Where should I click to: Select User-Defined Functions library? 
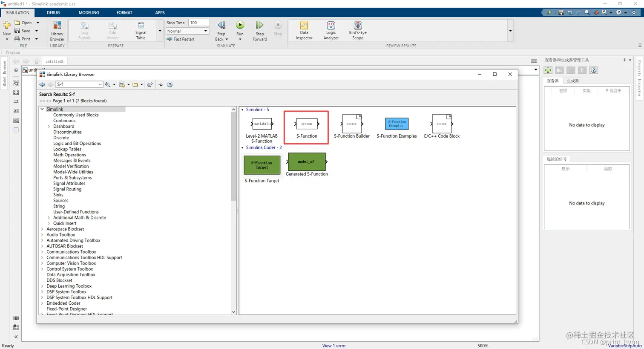click(76, 212)
